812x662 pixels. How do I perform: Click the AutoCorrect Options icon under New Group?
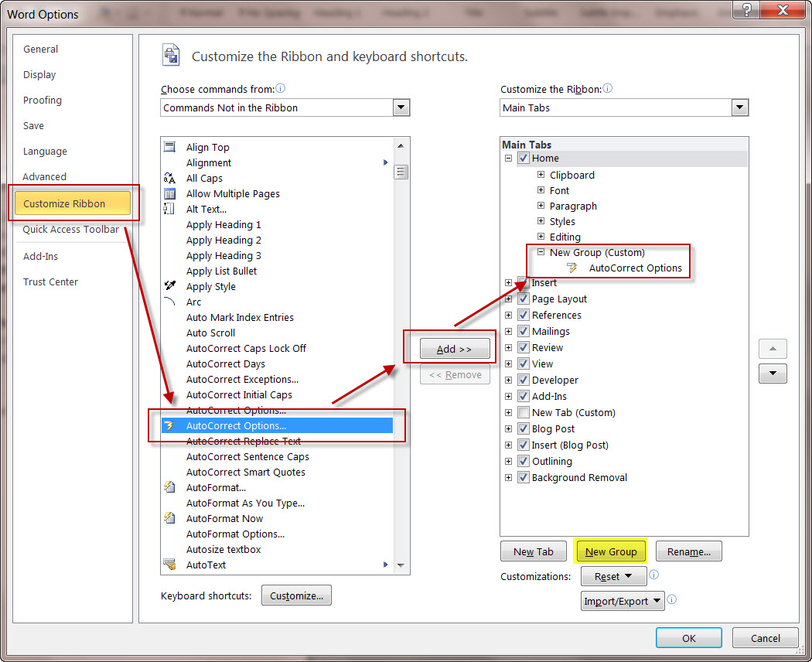click(x=572, y=268)
